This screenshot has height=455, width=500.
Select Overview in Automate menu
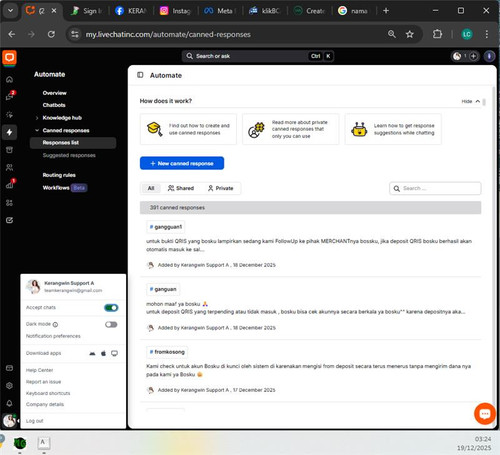54,93
